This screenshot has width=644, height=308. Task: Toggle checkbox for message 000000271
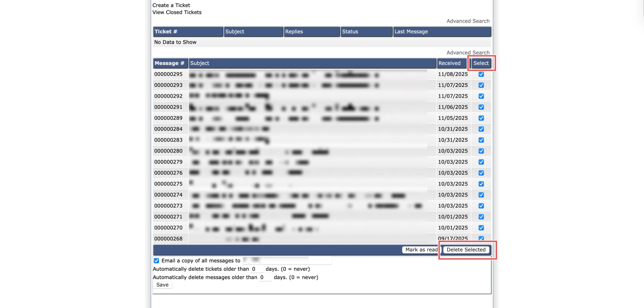(481, 217)
